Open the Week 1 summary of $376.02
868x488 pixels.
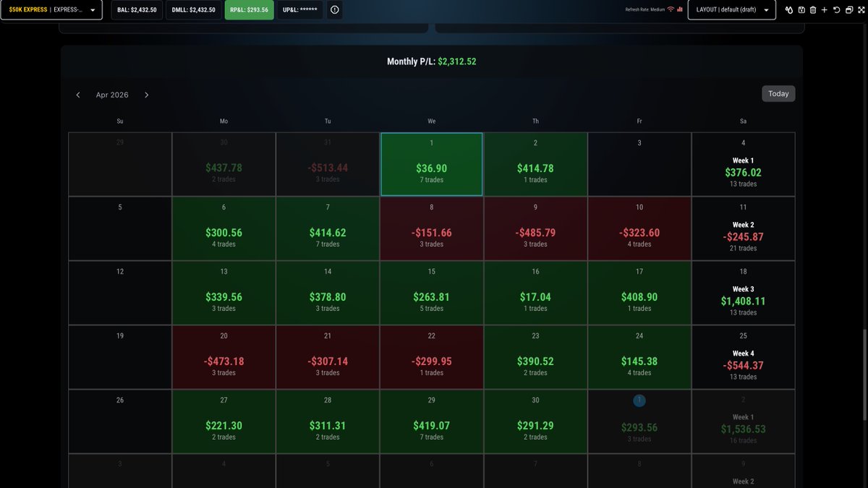743,164
